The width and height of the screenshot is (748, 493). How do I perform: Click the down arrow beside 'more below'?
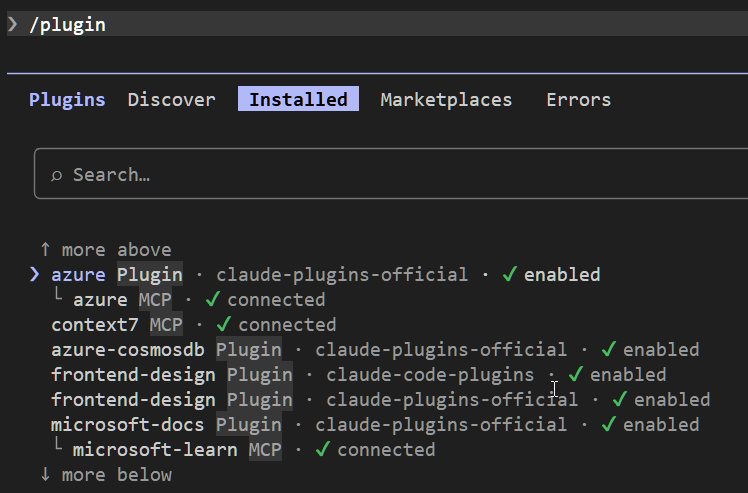coord(45,474)
